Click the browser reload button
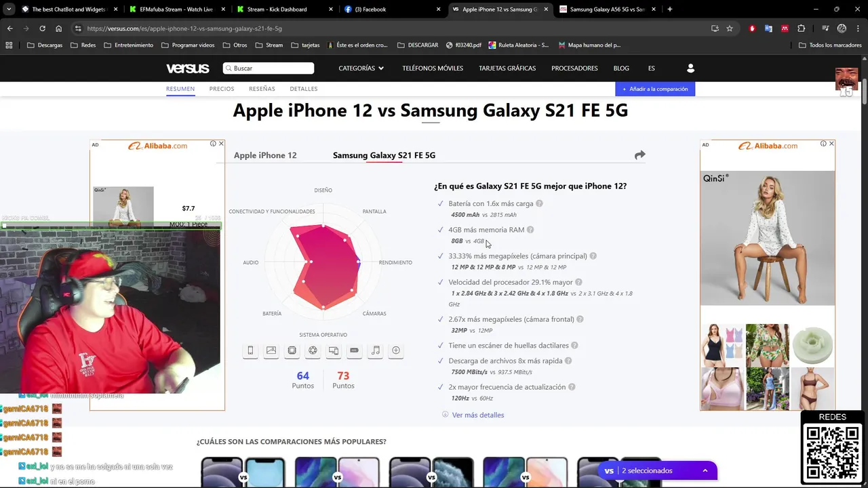The image size is (868, 488). point(42,28)
